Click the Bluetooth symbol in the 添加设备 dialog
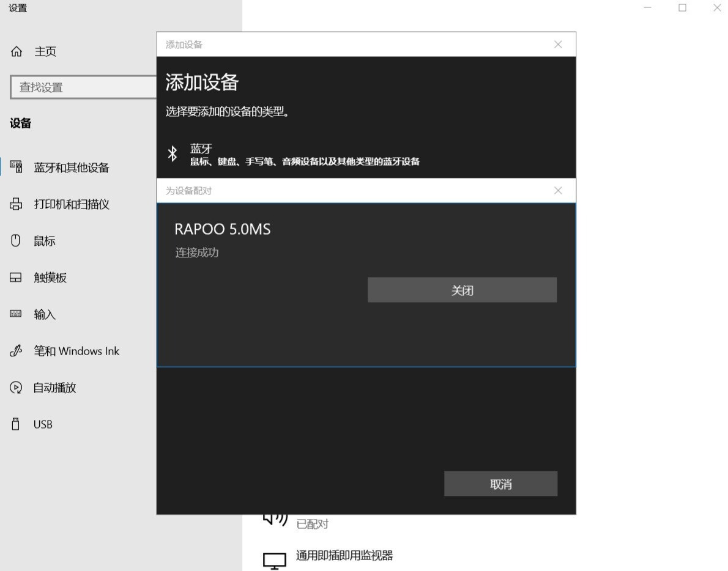The width and height of the screenshot is (728, 571). (172, 154)
